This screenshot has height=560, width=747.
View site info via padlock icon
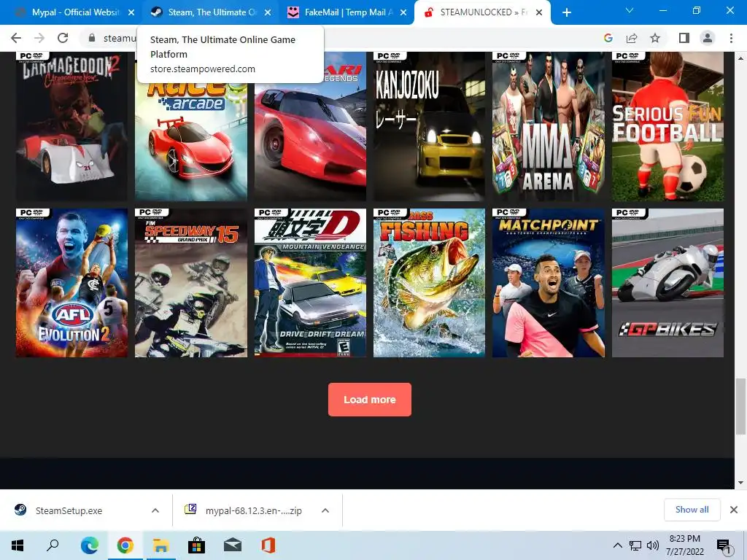[x=92, y=38]
